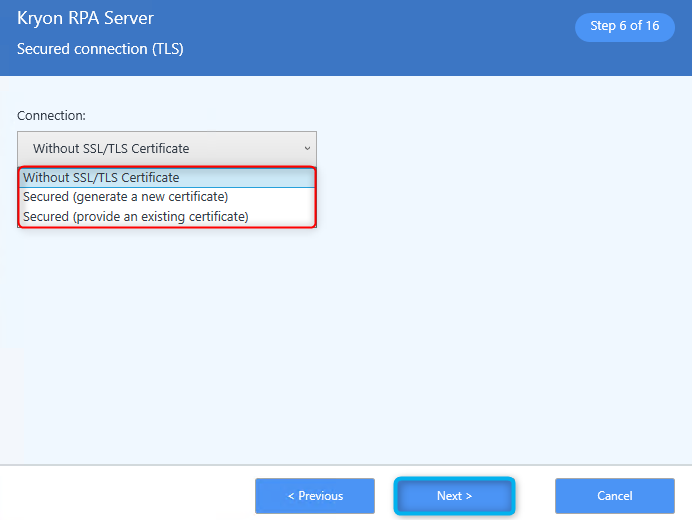Go back with the Previous button
This screenshot has height=520, width=692.
[315, 496]
